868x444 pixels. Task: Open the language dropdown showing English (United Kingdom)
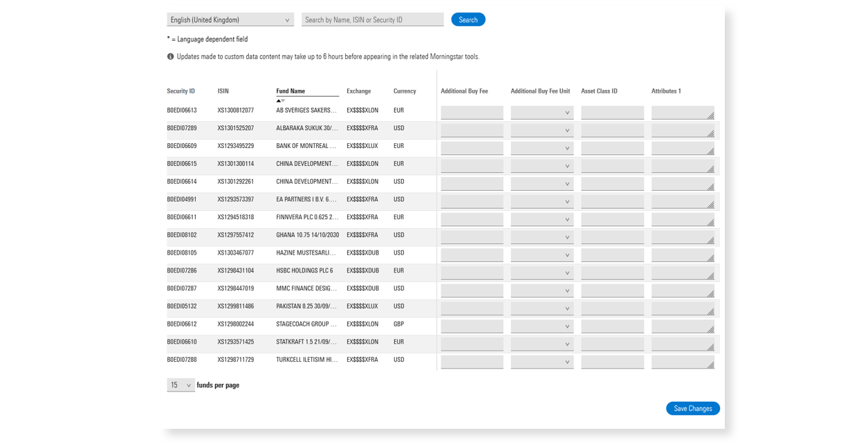(x=230, y=20)
